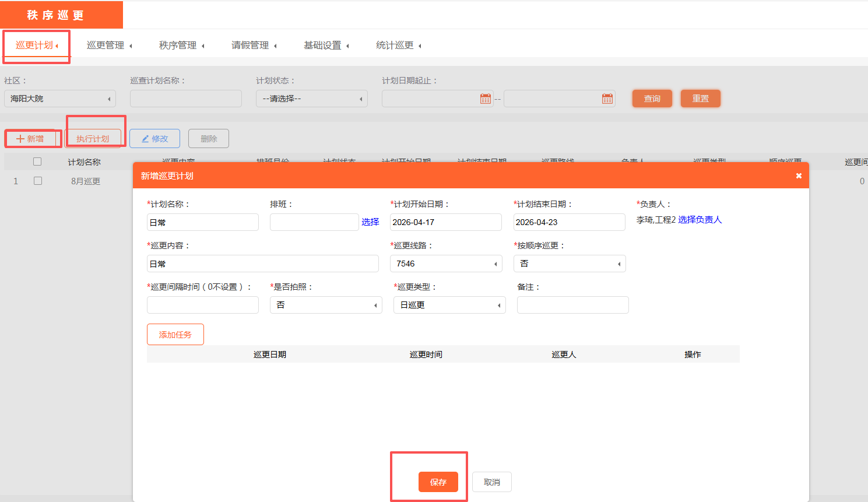This screenshot has height=502, width=868.
Task: Open the 巡更类型 dropdown showing 日巡更
Action: point(449,304)
